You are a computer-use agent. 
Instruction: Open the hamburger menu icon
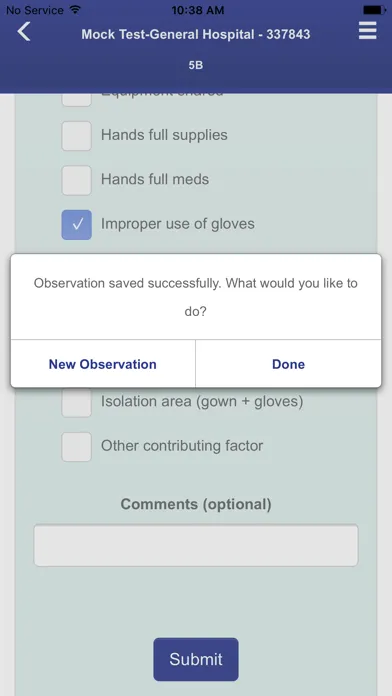pyautogui.click(x=368, y=31)
